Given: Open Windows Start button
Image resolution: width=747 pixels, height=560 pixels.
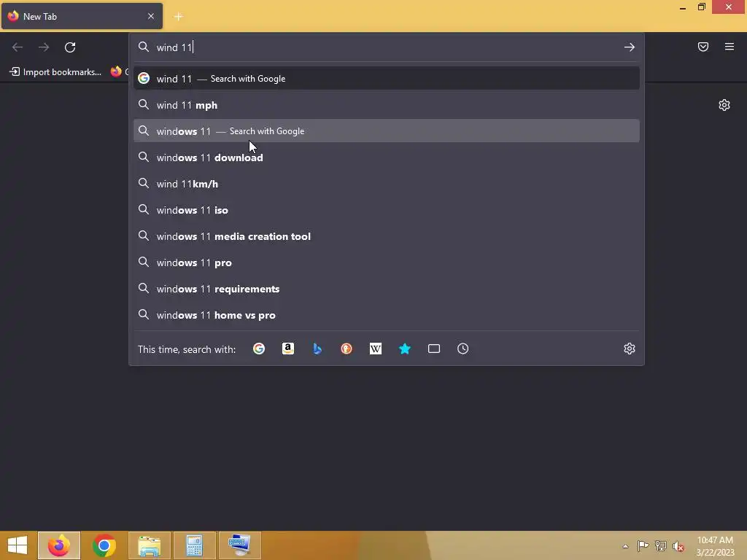Looking at the screenshot, I should pos(18,545).
